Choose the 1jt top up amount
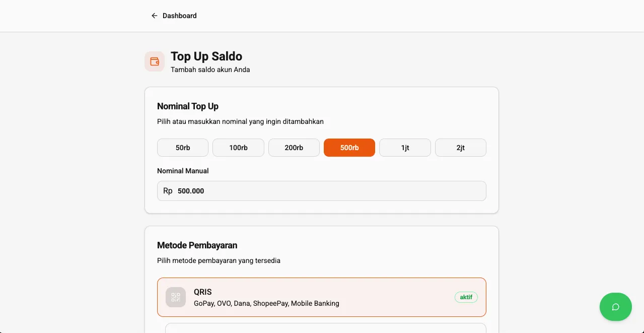644x333 pixels. [x=405, y=148]
